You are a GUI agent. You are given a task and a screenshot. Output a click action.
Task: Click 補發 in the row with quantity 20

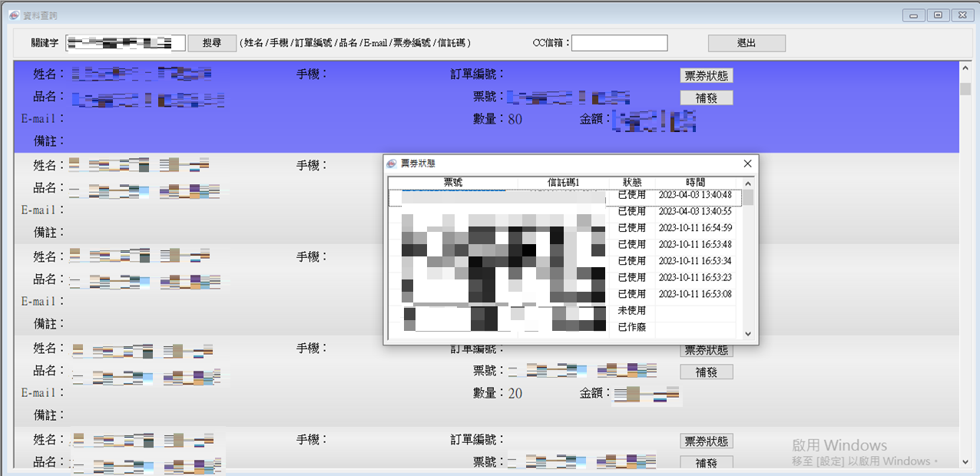point(707,372)
